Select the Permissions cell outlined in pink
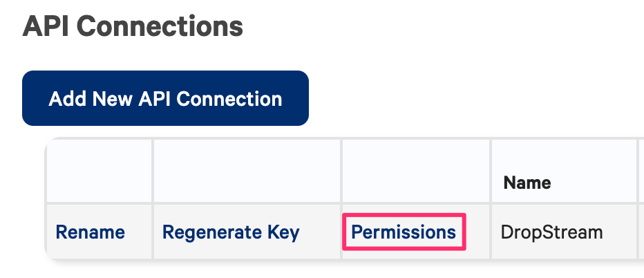This screenshot has height=278, width=644. click(404, 232)
